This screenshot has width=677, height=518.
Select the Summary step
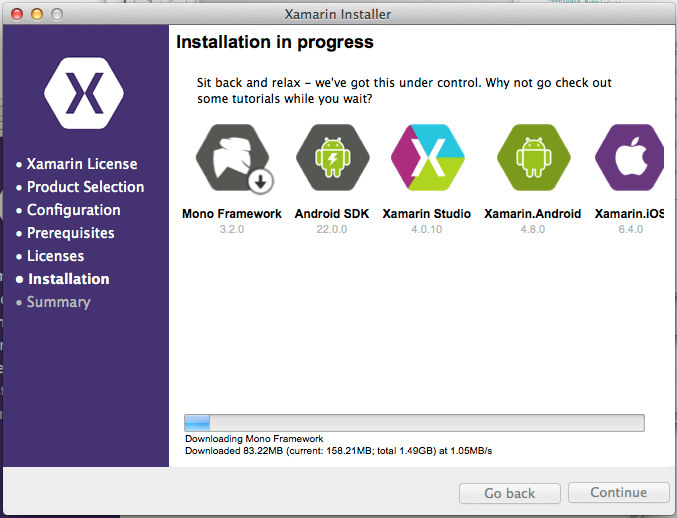pyautogui.click(x=53, y=302)
